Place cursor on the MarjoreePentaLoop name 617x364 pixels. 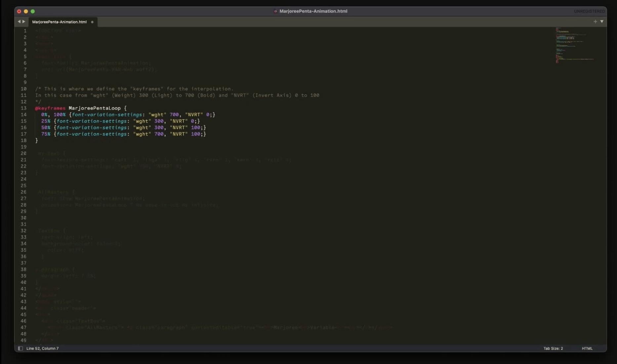95,108
